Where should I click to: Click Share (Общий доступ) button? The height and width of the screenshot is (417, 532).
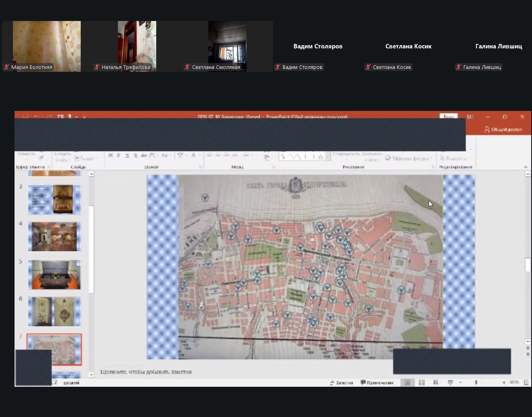[503, 129]
